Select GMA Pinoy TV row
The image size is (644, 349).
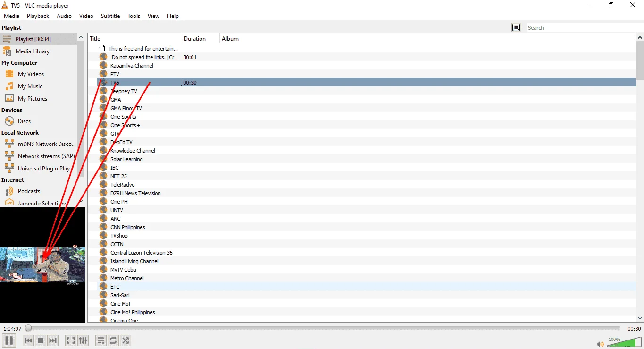point(367,108)
